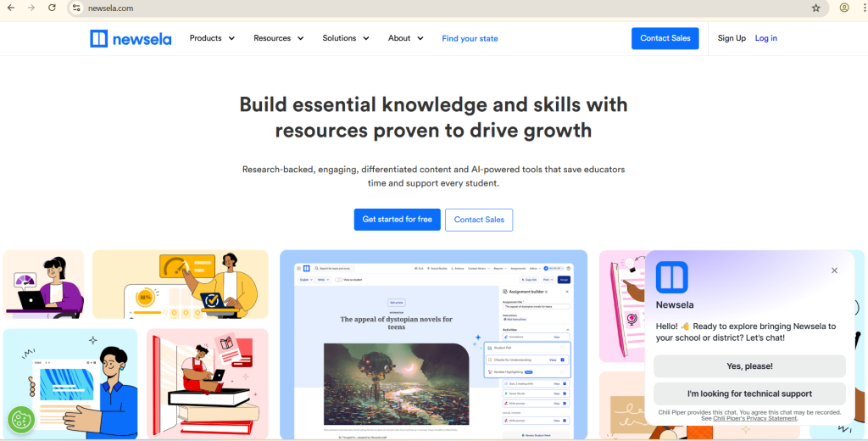Click the Newsela logo in the header
This screenshot has height=441, width=868.
(130, 38)
